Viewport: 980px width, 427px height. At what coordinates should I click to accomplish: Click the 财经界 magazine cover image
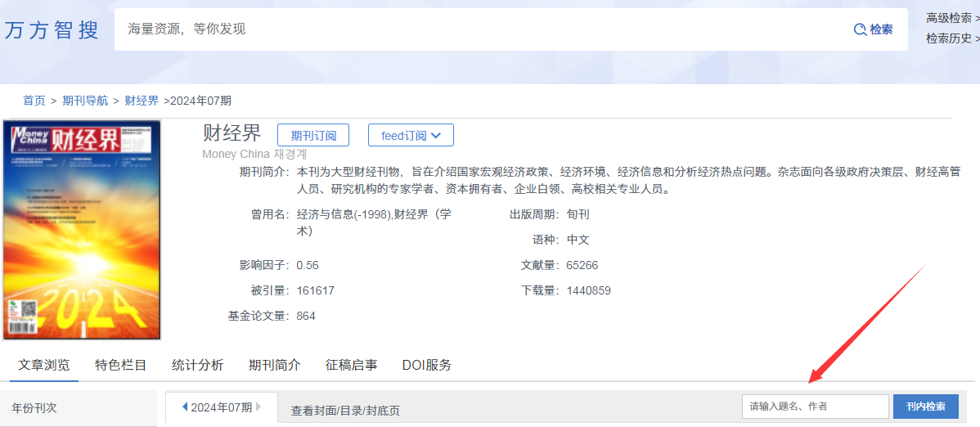point(81,230)
